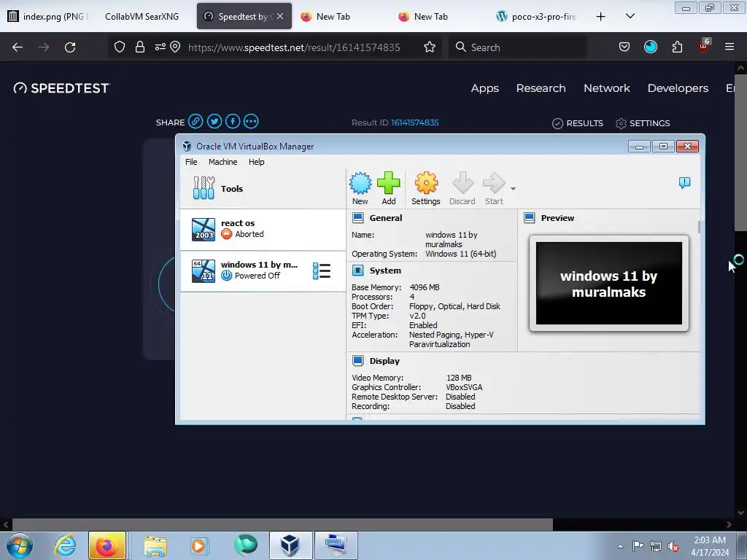Click the Save to Pocket icon
Screen dimensions: 747x560
click(624, 47)
